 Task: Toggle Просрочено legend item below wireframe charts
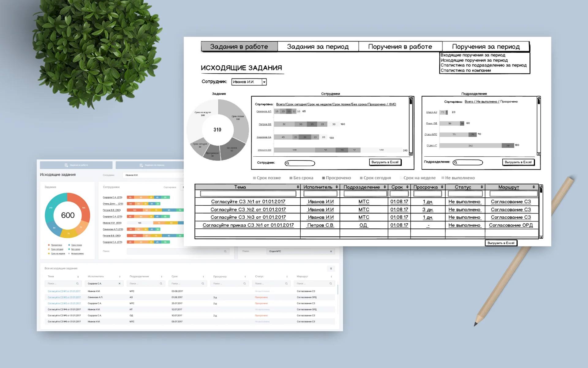[x=337, y=178]
